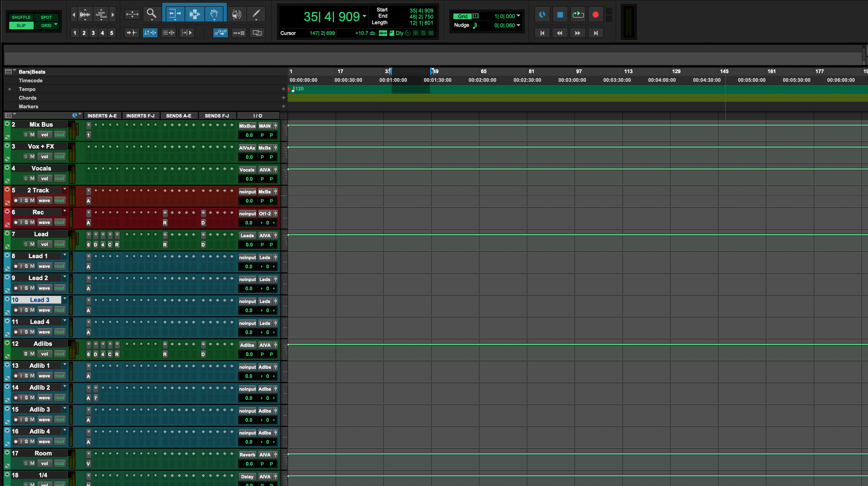This screenshot has width=868, height=486.
Task: Select the Zoomer magnifying glass tool
Action: (152, 14)
